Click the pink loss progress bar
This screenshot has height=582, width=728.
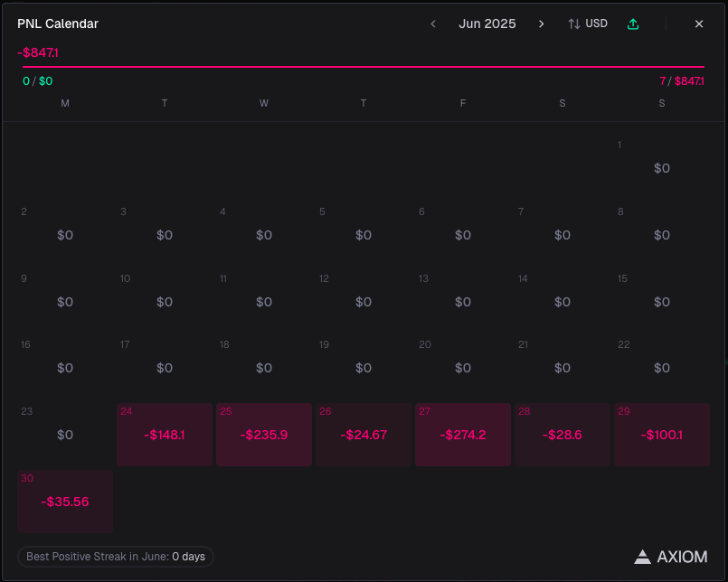364,67
